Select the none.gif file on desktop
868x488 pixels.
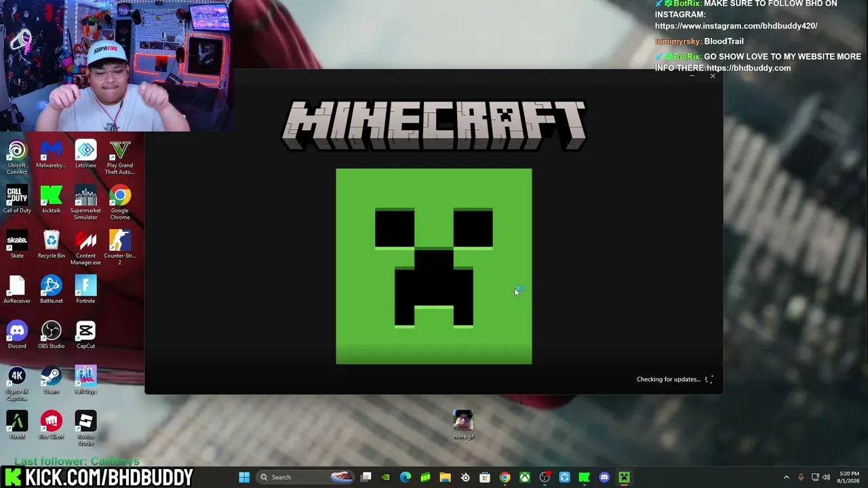463,425
